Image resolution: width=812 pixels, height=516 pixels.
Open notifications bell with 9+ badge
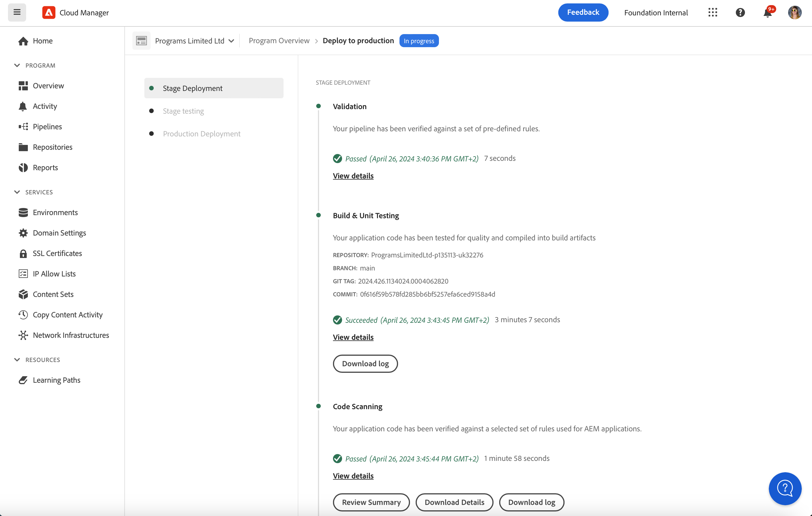[767, 13]
